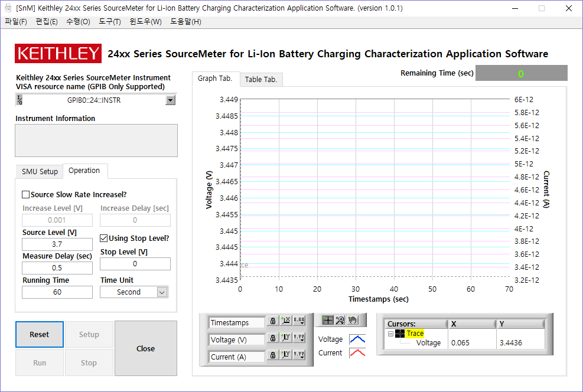Open the Time Unit dropdown
Screen dimensions: 583x392
pyautogui.click(x=162, y=292)
